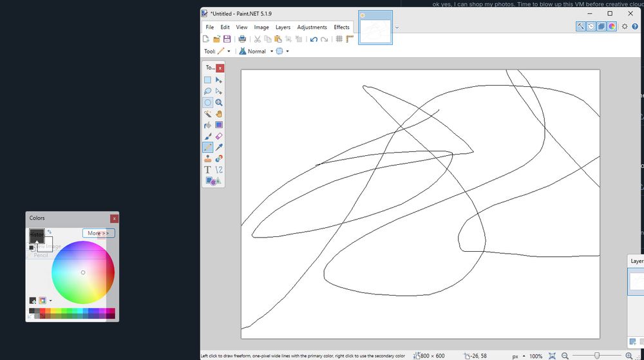Toggle the Layers window visibility

pyautogui.click(x=601, y=26)
